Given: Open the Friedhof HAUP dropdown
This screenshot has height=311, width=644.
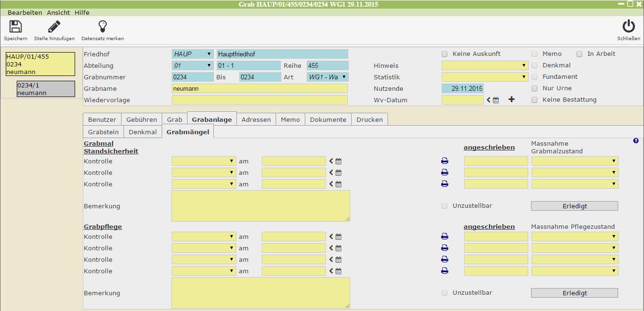Looking at the screenshot, I should coord(193,54).
